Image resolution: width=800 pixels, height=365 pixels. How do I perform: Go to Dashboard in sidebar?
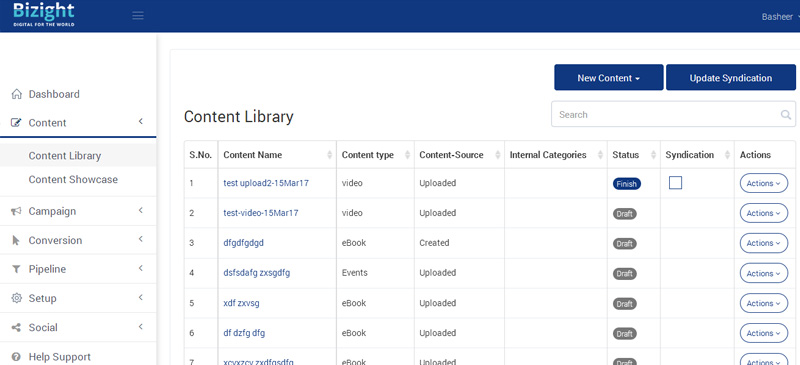[x=54, y=94]
